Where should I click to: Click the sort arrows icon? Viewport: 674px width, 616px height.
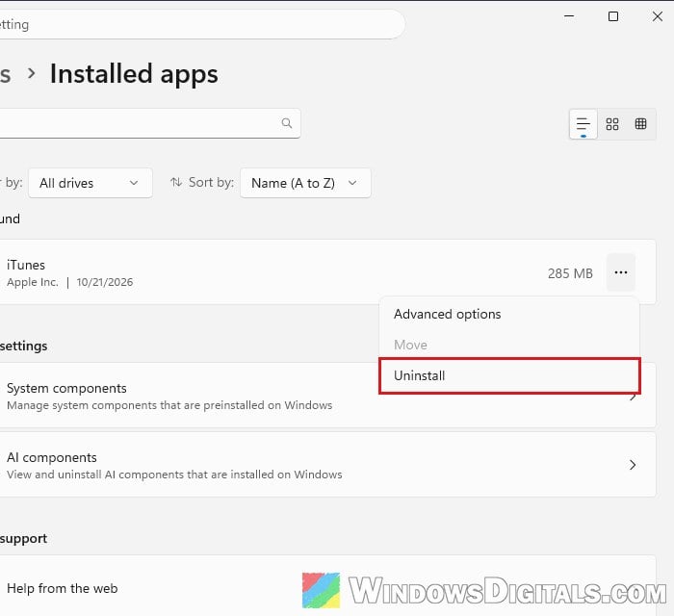176,182
